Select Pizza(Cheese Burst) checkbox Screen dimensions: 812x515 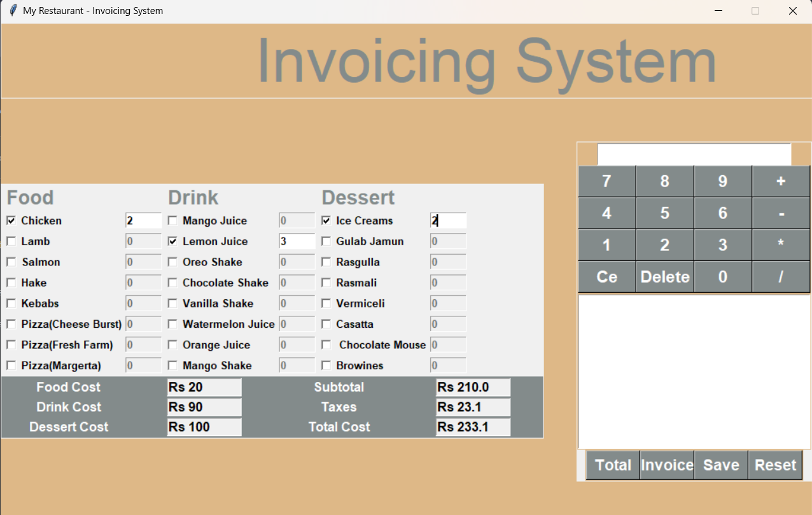[x=11, y=324]
